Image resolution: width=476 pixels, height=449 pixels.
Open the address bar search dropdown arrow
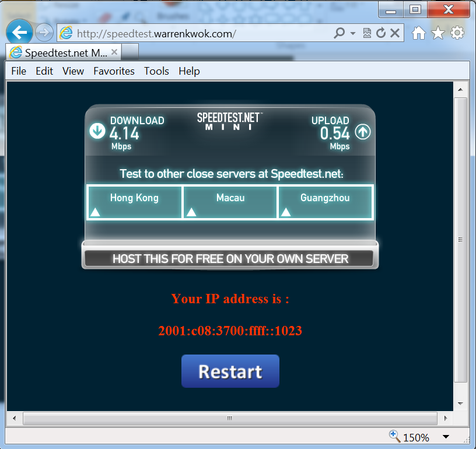pyautogui.click(x=353, y=33)
